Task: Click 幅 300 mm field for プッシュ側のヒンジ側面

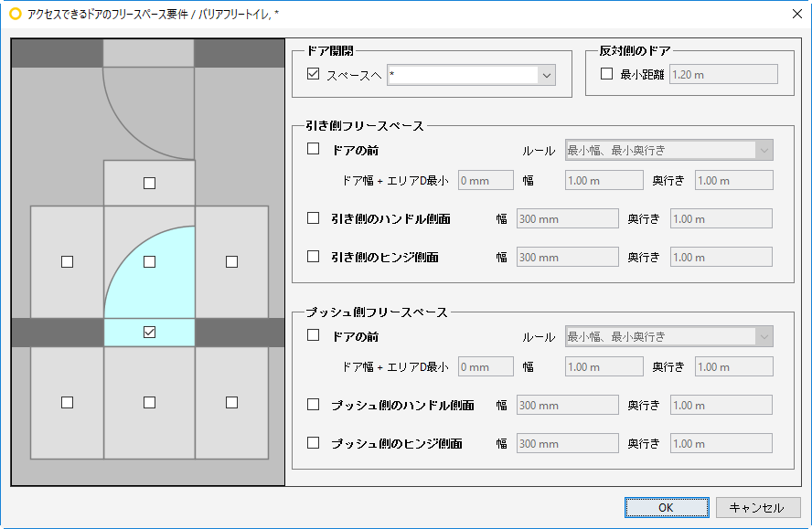Action: 567,444
